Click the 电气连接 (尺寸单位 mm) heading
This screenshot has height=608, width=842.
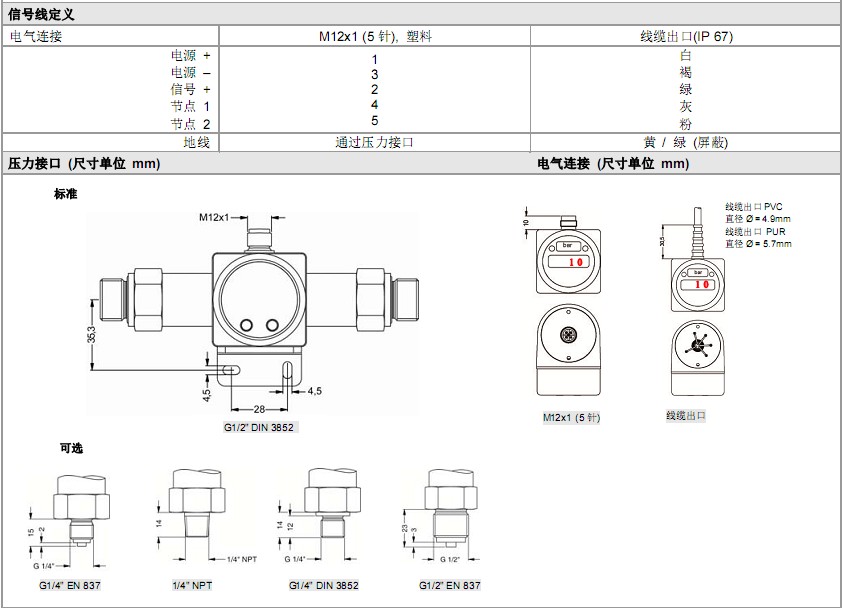(x=613, y=163)
